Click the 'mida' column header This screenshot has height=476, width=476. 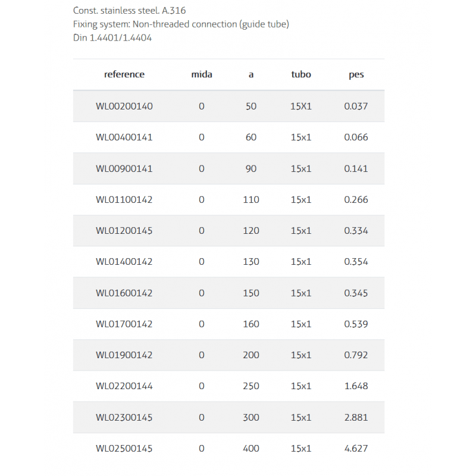coord(202,74)
